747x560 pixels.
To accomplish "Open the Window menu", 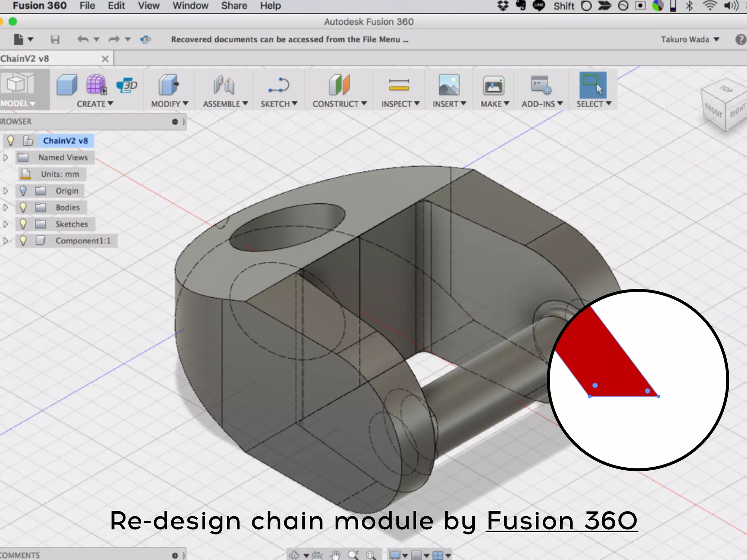I will (x=190, y=6).
